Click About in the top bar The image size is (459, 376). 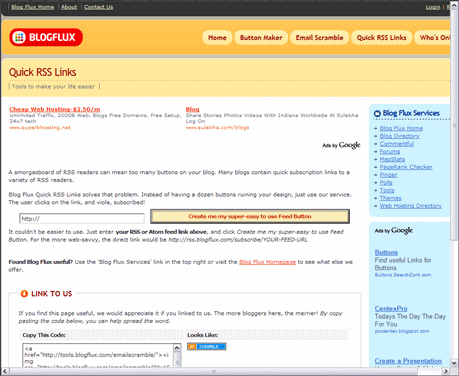click(x=69, y=7)
